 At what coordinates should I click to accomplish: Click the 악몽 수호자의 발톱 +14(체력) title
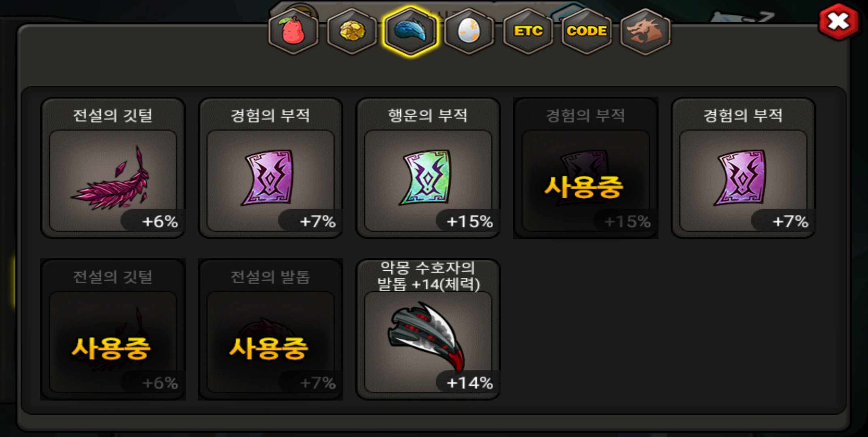tap(428, 276)
